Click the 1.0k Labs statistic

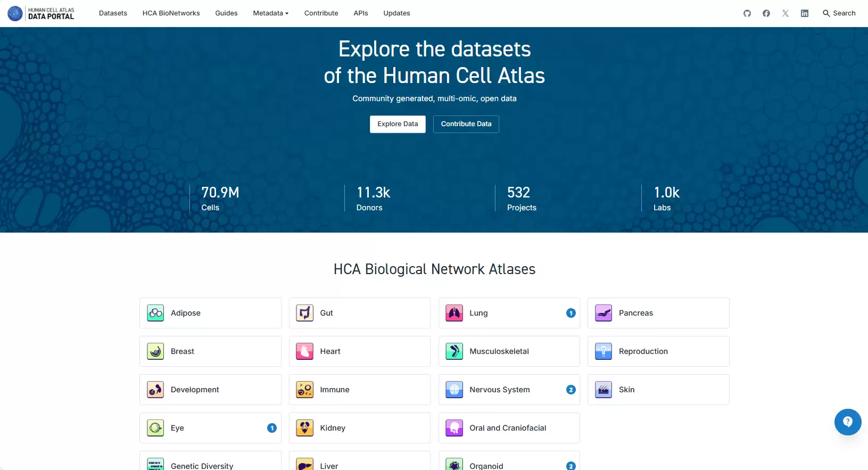(667, 199)
